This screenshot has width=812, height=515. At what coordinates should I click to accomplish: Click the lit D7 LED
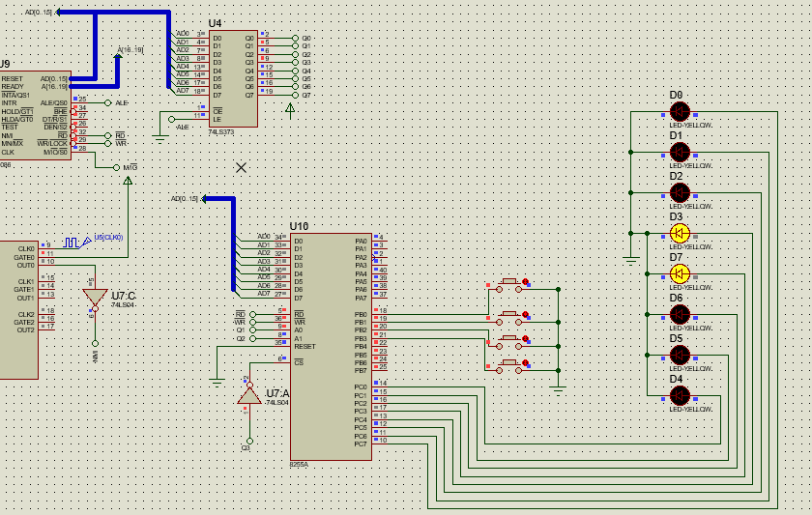pyautogui.click(x=680, y=273)
